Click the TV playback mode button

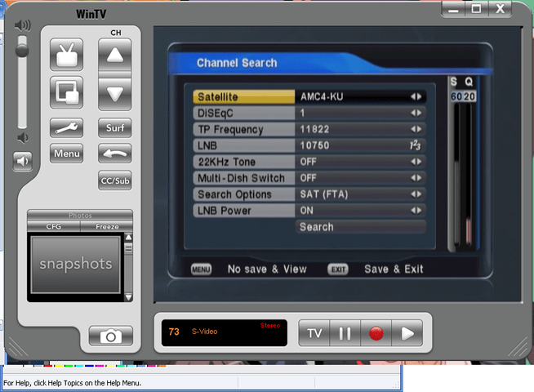click(314, 333)
